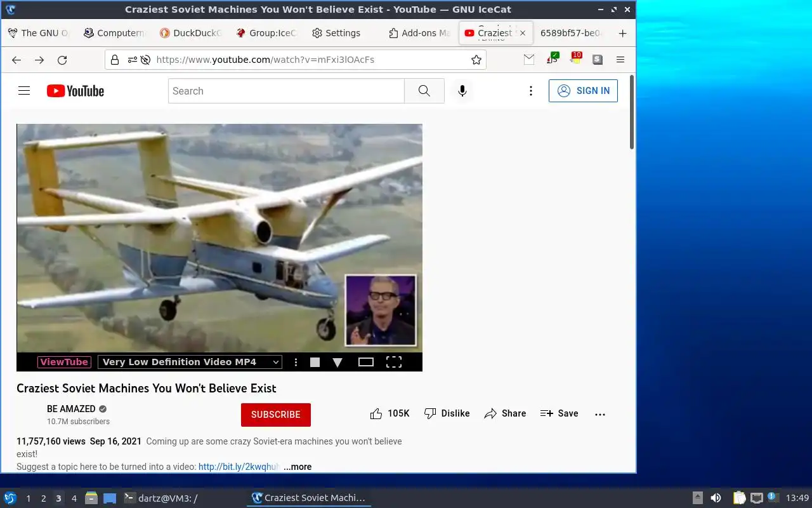Switch to The GNU tab
This screenshot has height=508, width=812.
(38, 33)
